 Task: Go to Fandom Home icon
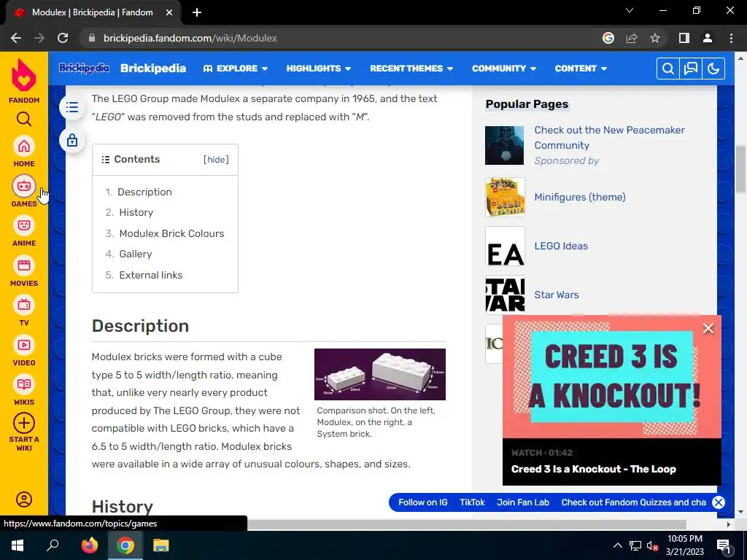[x=24, y=146]
